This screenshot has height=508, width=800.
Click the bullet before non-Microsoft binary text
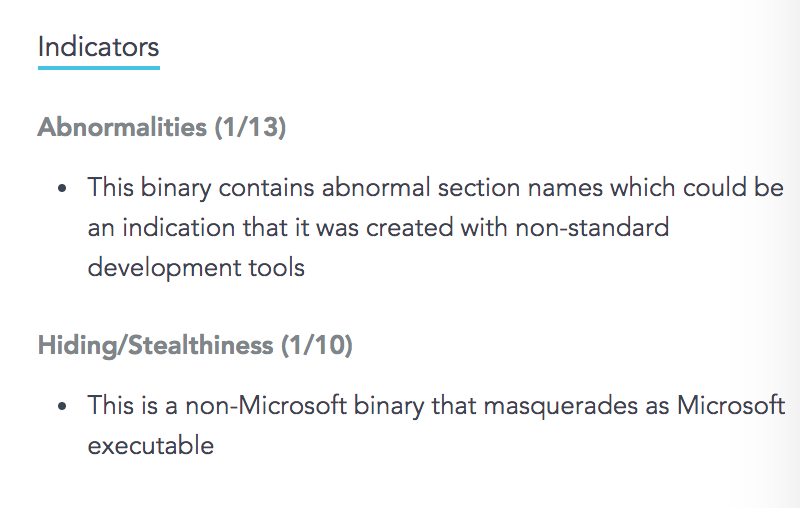tap(62, 406)
